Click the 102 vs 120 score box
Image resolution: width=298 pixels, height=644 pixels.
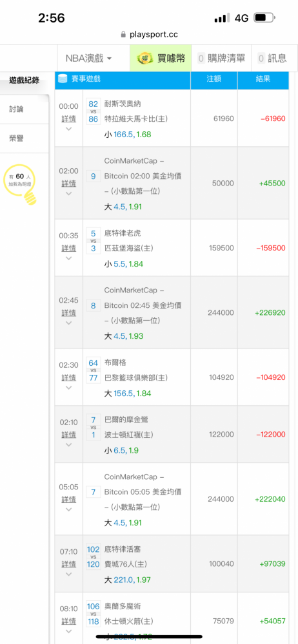coord(94,557)
